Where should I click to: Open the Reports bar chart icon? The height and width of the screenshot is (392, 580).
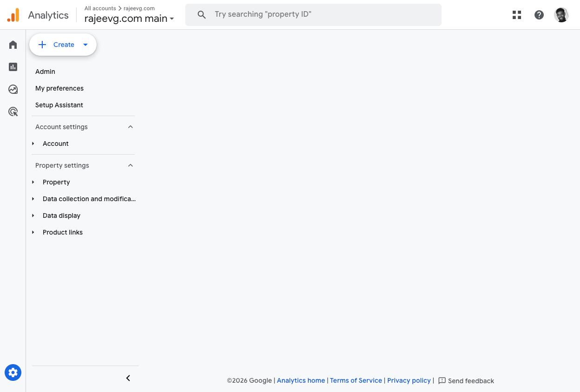[x=13, y=67]
